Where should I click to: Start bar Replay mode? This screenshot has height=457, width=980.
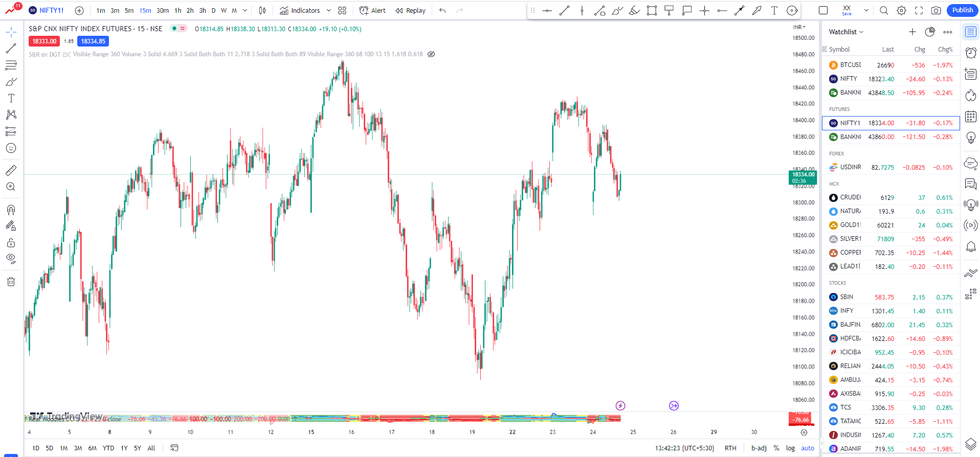(x=410, y=10)
